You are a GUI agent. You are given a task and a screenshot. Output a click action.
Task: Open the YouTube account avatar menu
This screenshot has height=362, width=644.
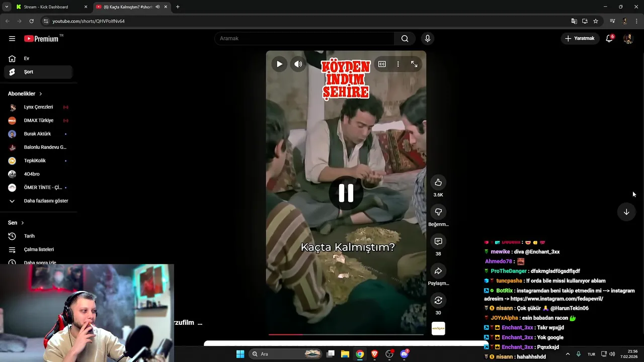point(628,39)
